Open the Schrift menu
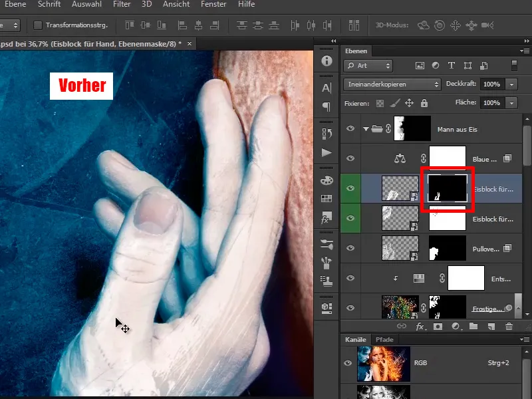 49,4
